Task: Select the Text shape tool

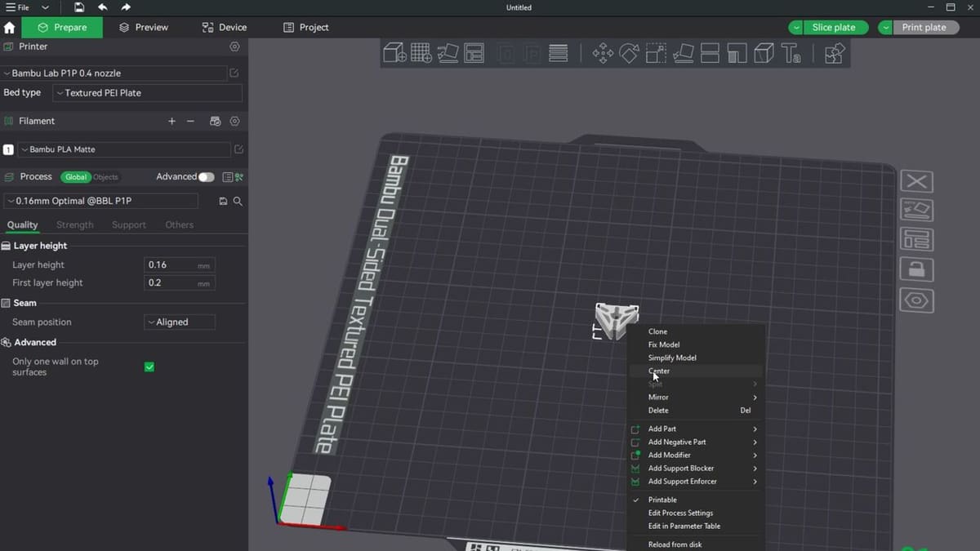Action: click(x=791, y=54)
